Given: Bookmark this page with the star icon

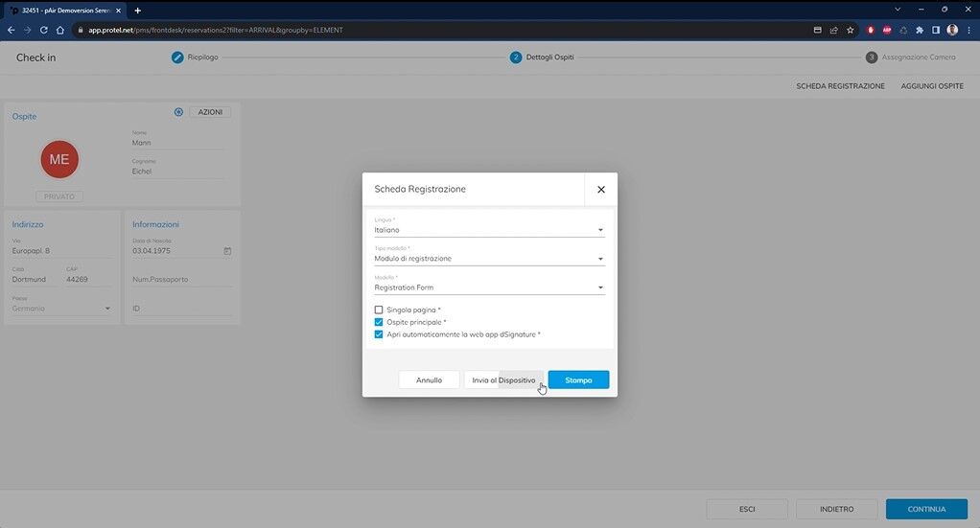Looking at the screenshot, I should (850, 30).
